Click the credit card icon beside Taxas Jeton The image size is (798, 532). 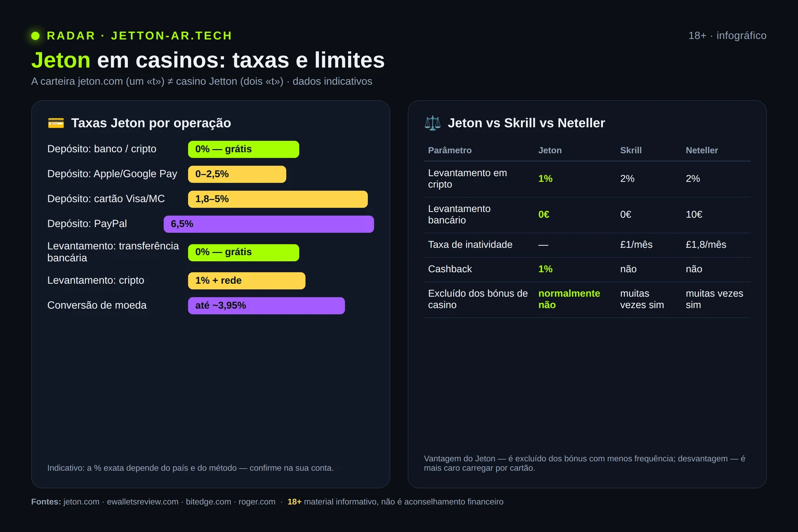[x=56, y=123]
